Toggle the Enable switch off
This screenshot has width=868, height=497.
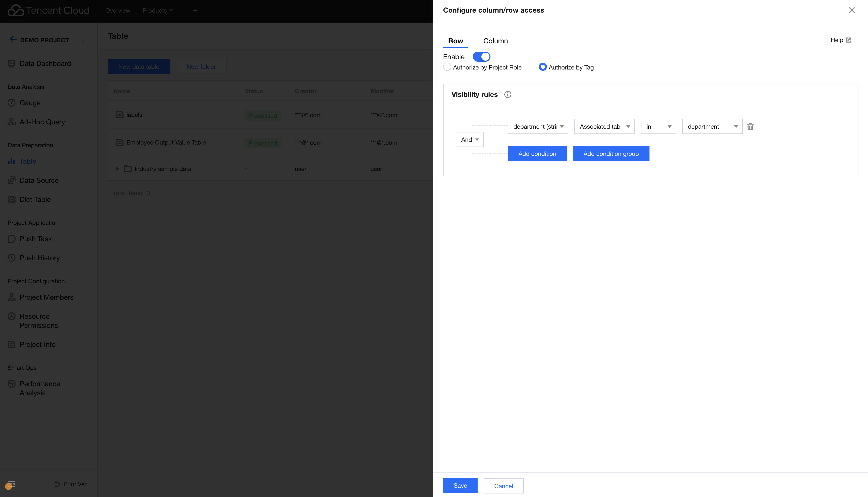click(481, 57)
